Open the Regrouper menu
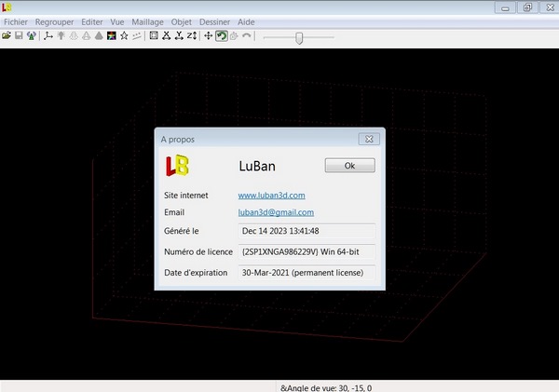Viewport: 559px width, 392px height. 54,22
